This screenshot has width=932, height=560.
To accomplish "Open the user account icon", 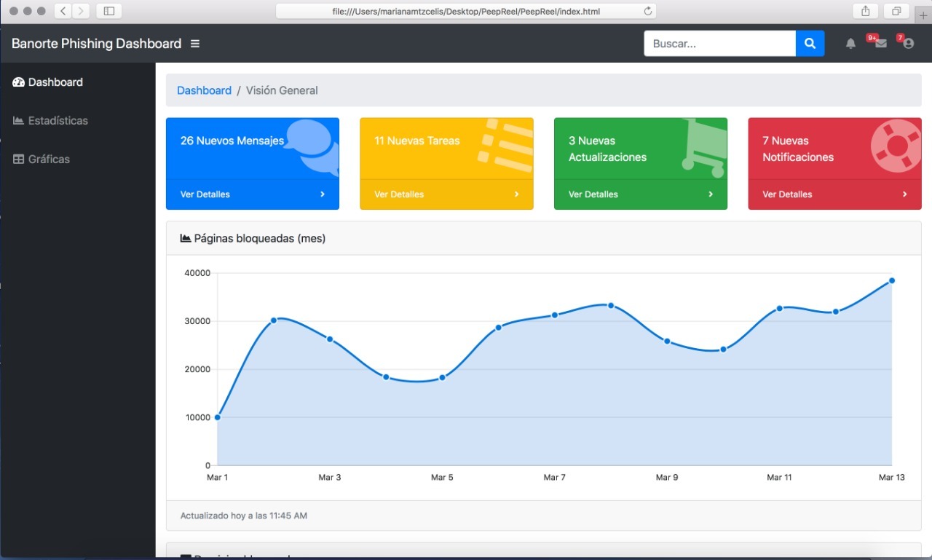I will pos(908,44).
